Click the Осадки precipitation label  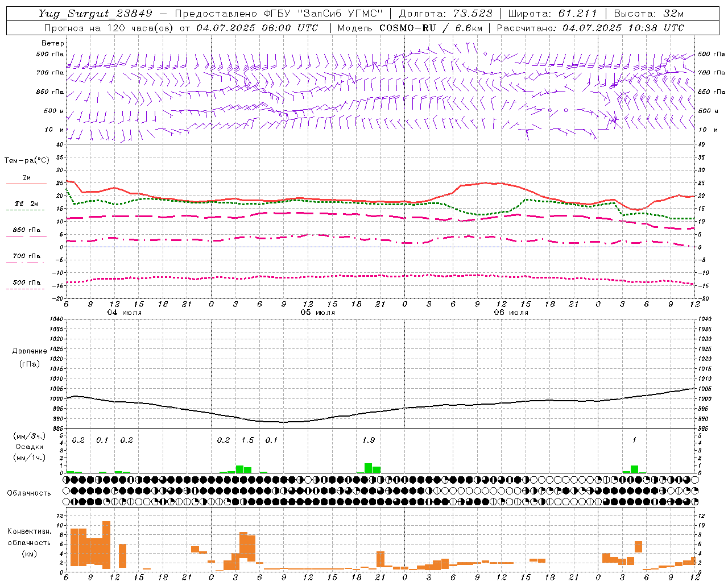click(x=30, y=447)
